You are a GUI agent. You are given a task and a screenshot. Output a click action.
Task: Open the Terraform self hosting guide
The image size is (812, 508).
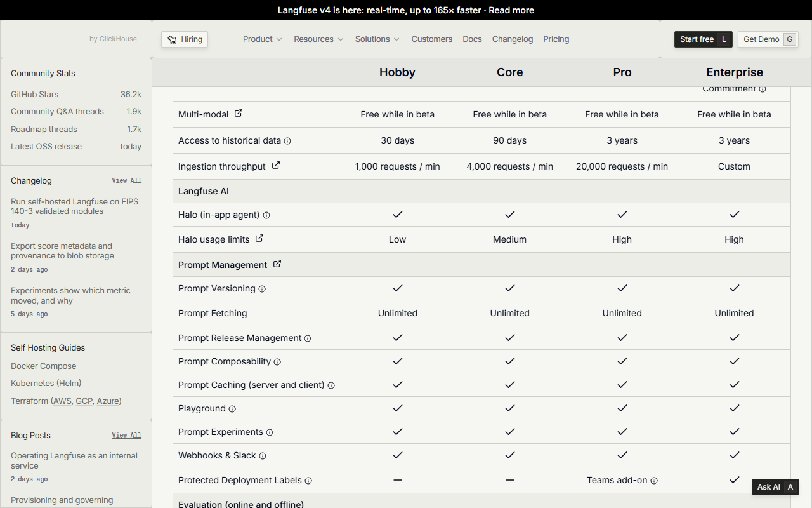66,401
